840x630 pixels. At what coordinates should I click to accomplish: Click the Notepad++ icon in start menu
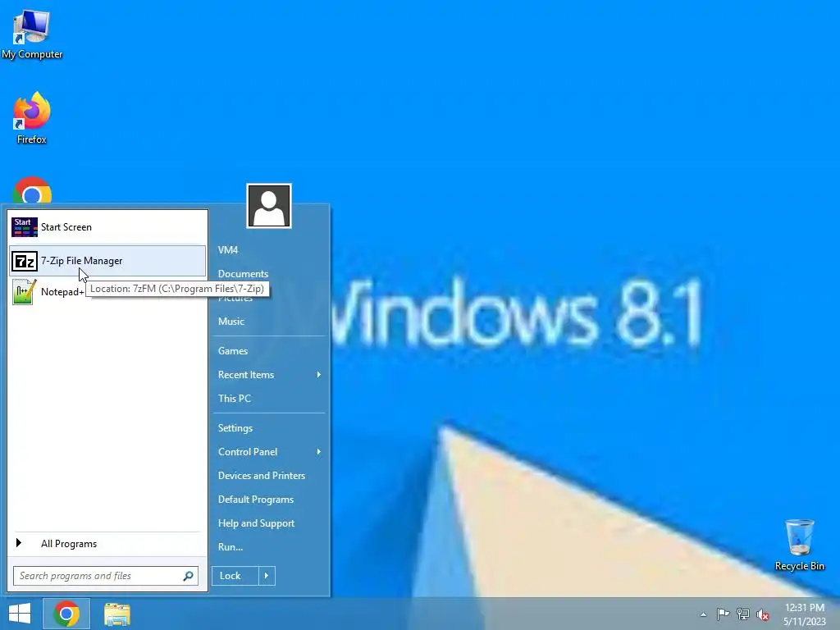pyautogui.click(x=24, y=292)
